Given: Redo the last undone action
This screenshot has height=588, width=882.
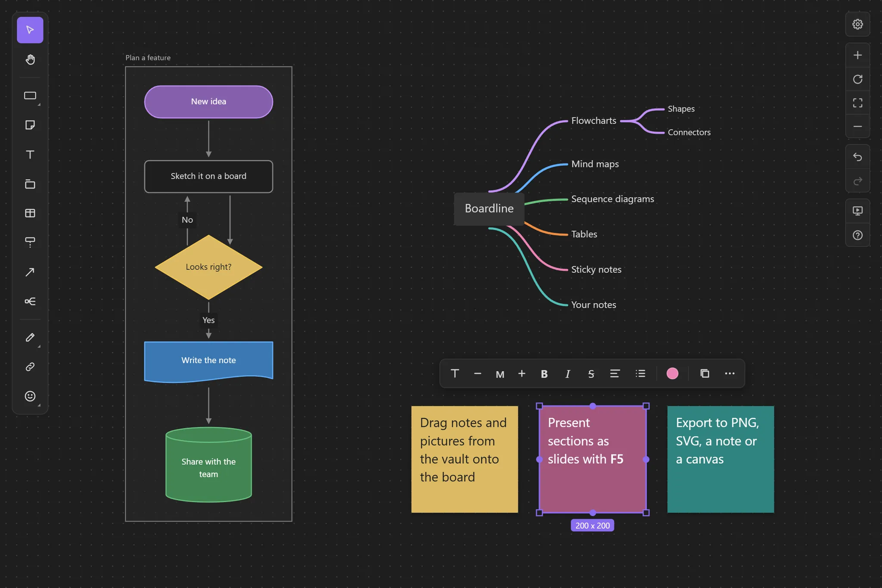Looking at the screenshot, I should click(857, 181).
